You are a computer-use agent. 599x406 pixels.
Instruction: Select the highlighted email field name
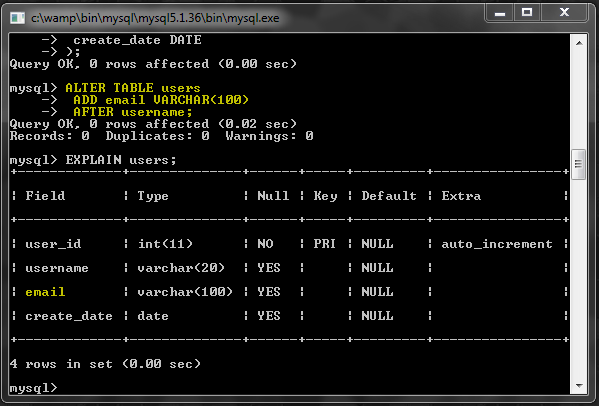point(45,292)
